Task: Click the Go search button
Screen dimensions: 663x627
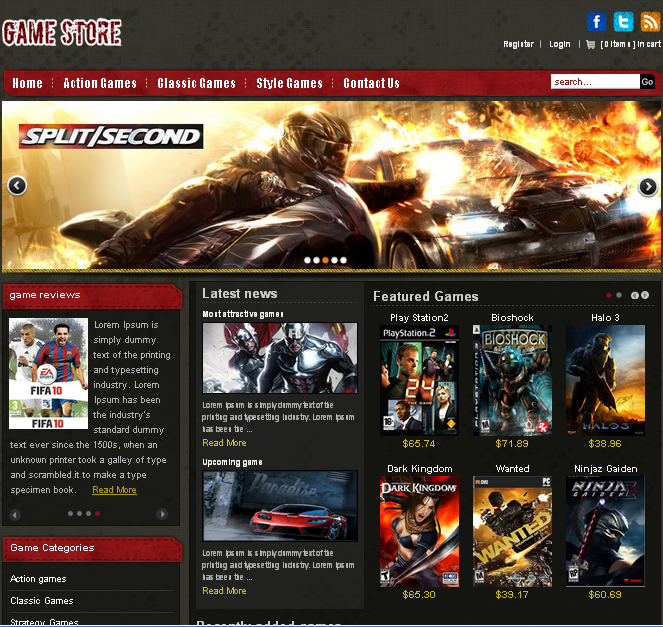Action: [x=647, y=82]
